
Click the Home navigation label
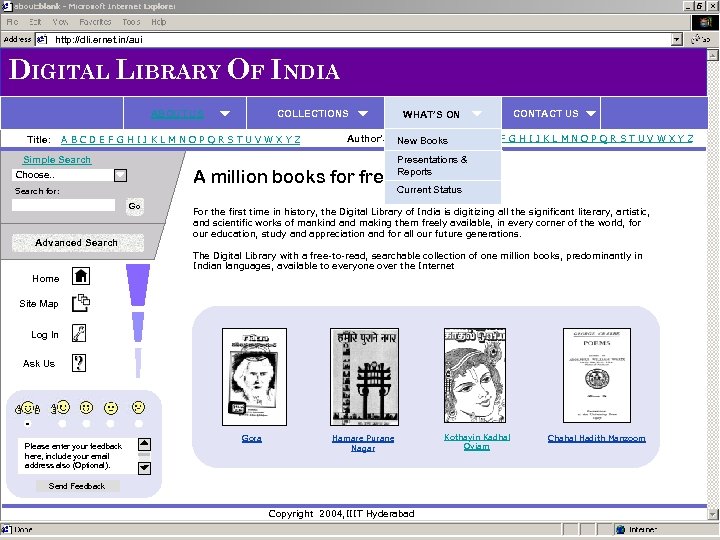pos(45,279)
